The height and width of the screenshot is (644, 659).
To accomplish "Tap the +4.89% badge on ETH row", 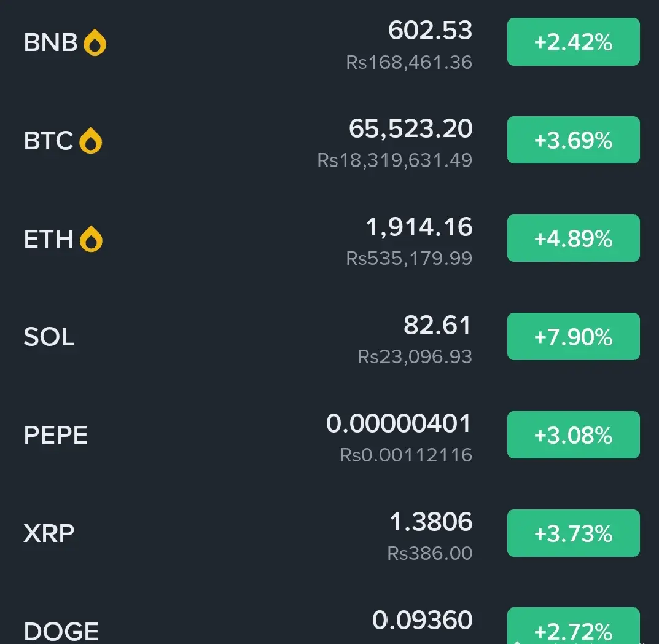I will 573,238.
